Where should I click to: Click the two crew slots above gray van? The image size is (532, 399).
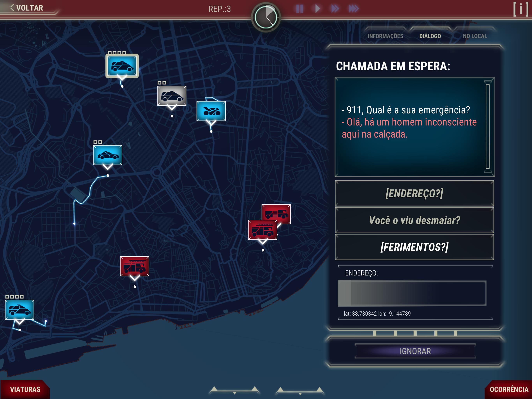162,83
